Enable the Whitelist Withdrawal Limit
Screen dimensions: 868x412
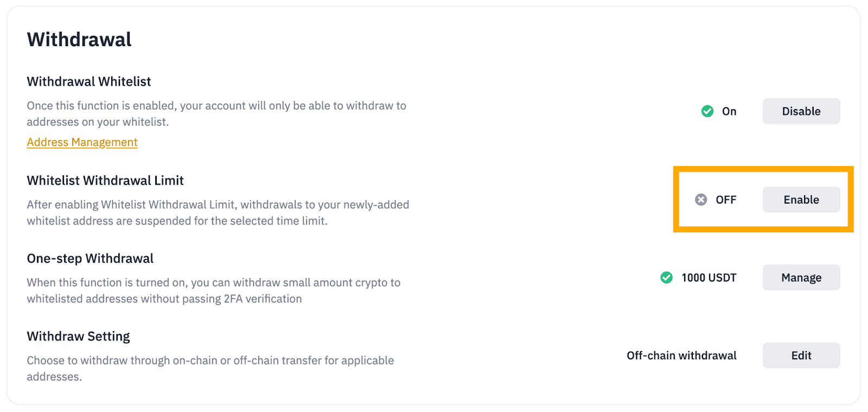point(801,200)
